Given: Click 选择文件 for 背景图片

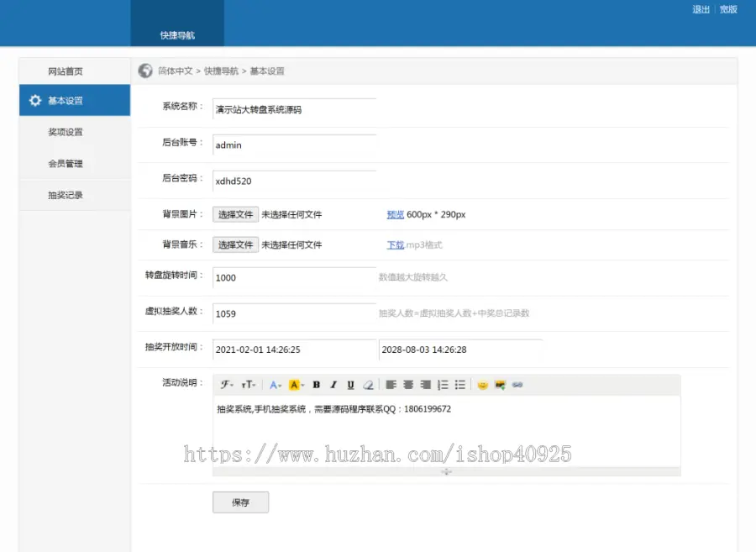Looking at the screenshot, I should (236, 214).
